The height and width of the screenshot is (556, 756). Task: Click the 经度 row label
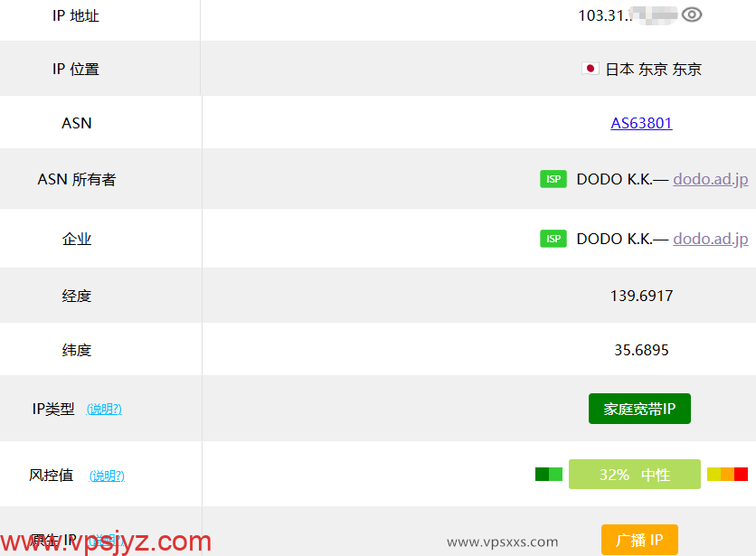[77, 297]
